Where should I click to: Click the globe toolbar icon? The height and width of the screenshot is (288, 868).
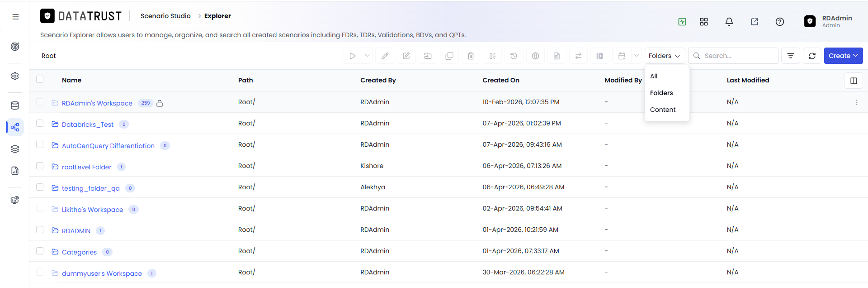point(535,56)
